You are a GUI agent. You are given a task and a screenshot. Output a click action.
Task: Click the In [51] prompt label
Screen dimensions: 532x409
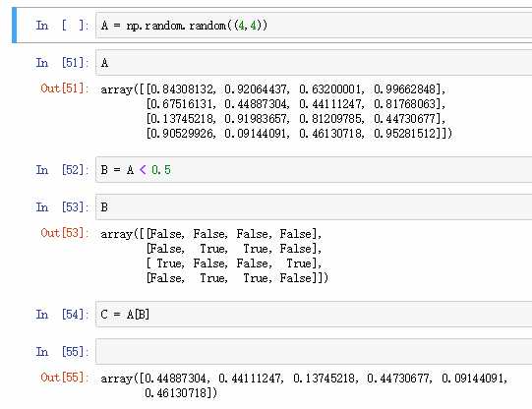pyautogui.click(x=62, y=63)
